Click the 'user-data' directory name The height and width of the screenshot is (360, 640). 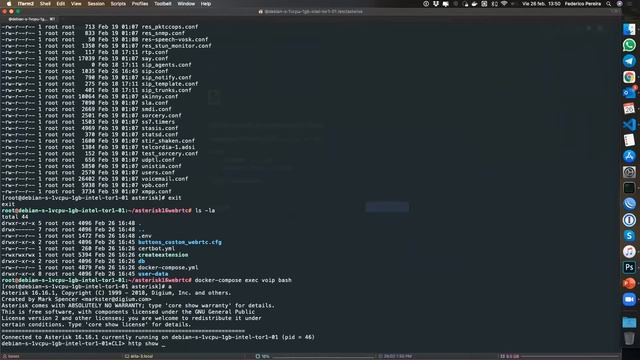(153, 274)
